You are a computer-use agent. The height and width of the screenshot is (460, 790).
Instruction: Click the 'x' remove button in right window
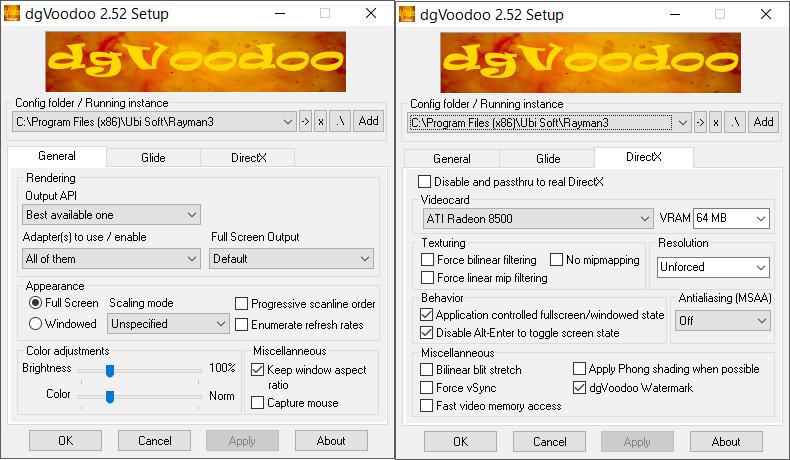coord(715,123)
